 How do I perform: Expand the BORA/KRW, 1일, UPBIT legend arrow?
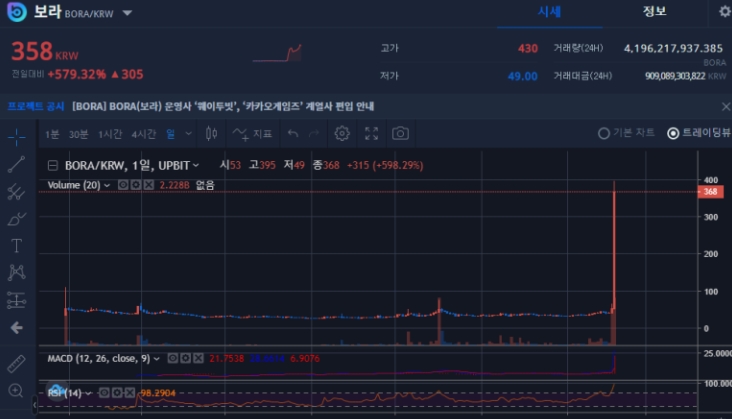[196, 165]
